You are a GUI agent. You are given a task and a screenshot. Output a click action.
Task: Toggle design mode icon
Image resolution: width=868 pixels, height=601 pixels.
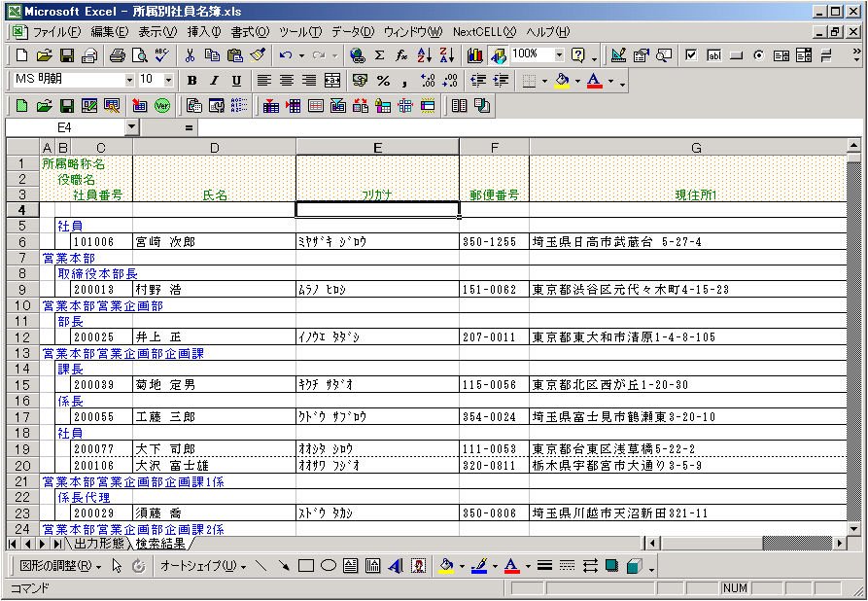tap(618, 54)
